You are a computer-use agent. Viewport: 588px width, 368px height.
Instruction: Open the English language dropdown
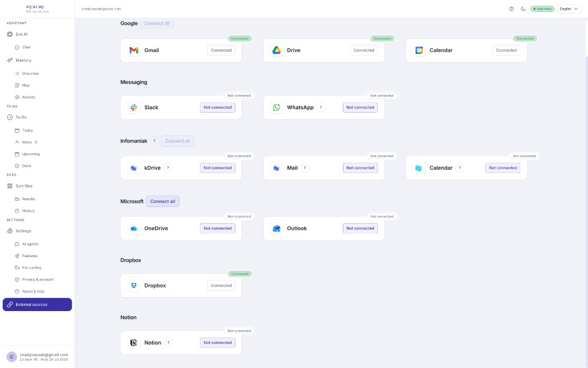(x=569, y=9)
